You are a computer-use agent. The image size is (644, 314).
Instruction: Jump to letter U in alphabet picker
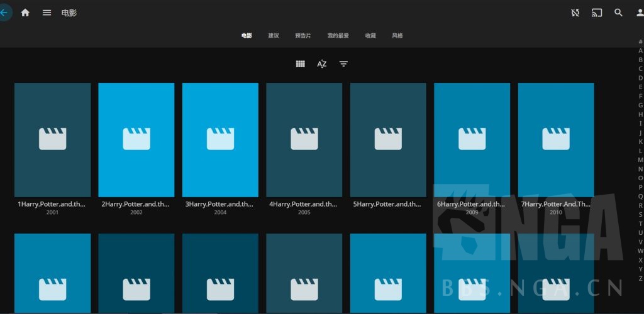point(640,233)
